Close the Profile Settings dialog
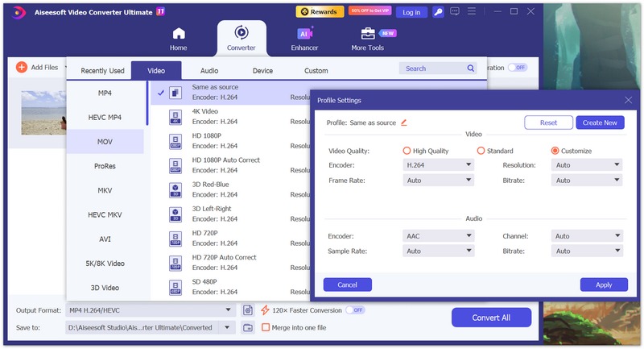The width and height of the screenshot is (644, 349). [628, 100]
